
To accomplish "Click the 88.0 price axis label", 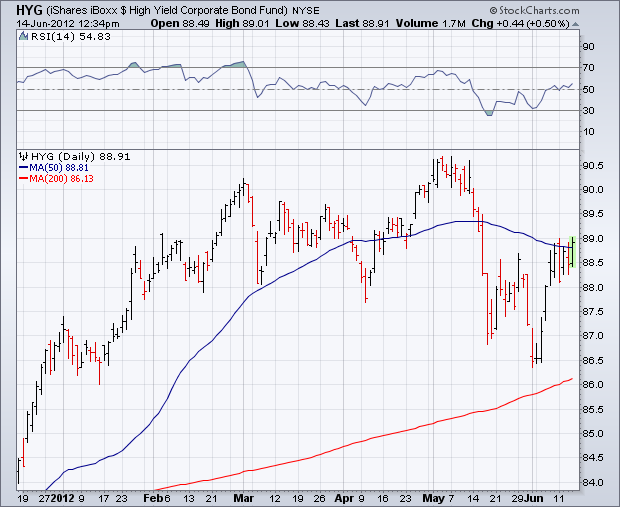I will tap(593, 288).
